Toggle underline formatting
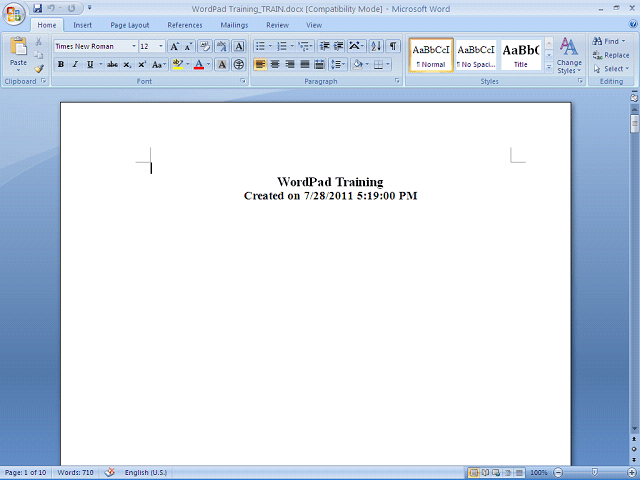640x480 pixels. (x=90, y=64)
